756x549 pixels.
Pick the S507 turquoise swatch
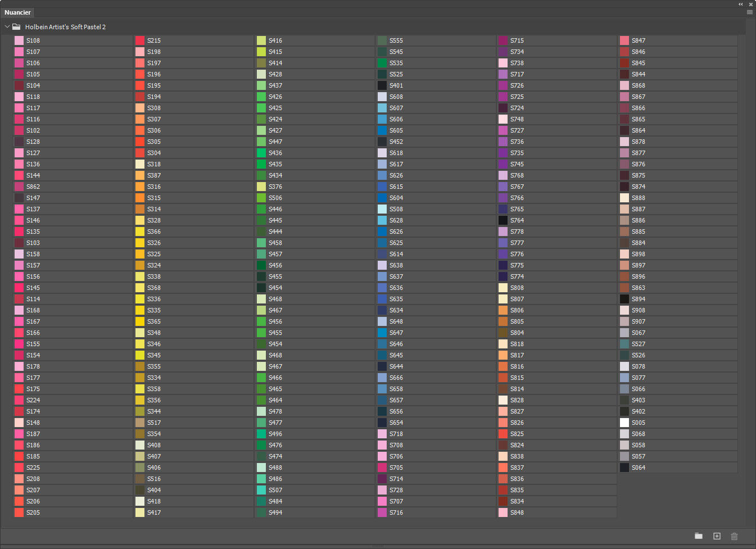[261, 490]
